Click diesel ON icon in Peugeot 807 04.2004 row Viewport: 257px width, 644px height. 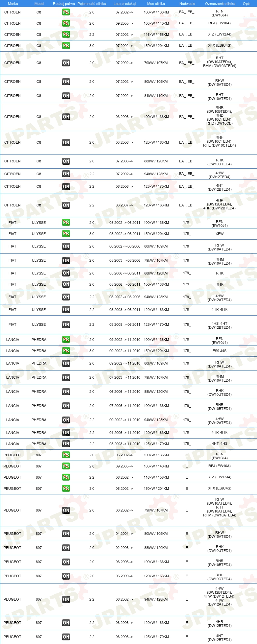pyautogui.click(x=66, y=534)
